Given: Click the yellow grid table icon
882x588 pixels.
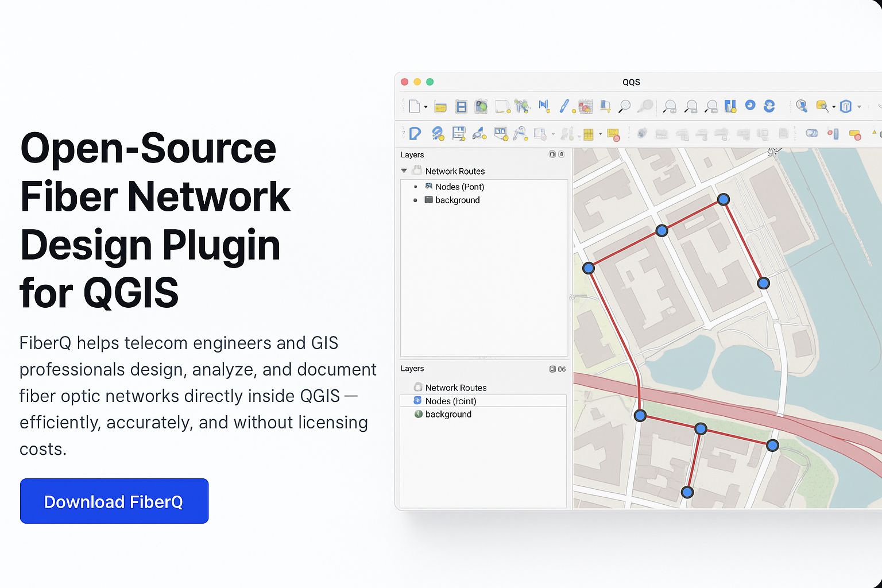Looking at the screenshot, I should (588, 134).
